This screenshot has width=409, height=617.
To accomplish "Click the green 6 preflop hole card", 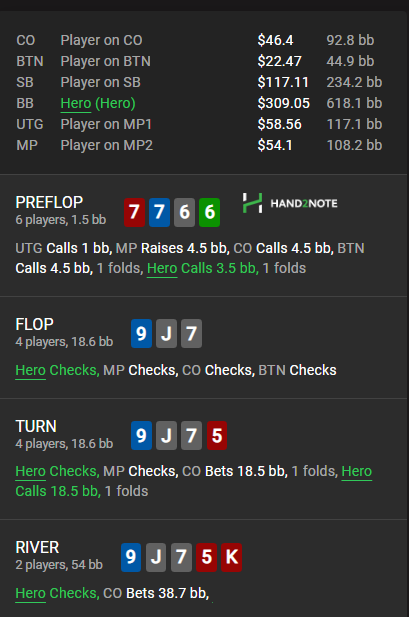I will click(209, 212).
